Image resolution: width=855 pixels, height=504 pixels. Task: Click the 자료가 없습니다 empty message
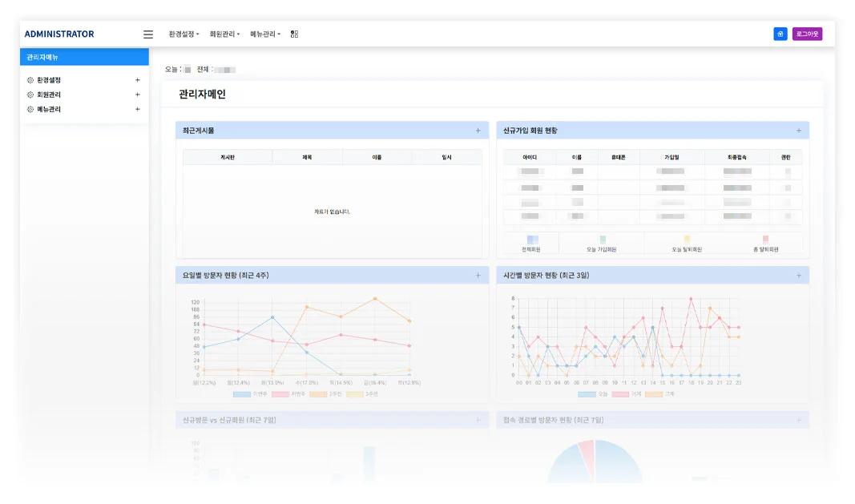click(x=332, y=212)
